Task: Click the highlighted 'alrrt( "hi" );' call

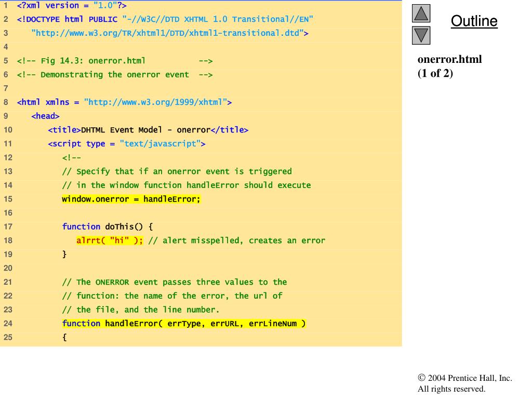Action: [x=110, y=241]
